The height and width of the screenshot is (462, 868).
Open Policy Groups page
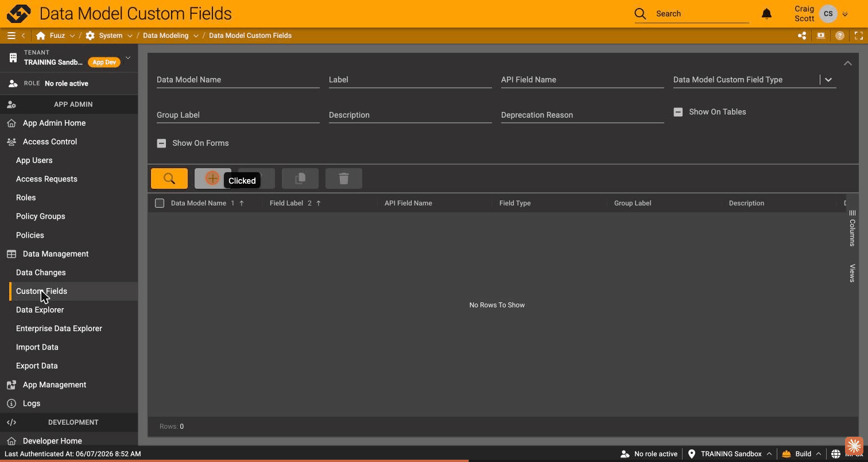(x=40, y=216)
